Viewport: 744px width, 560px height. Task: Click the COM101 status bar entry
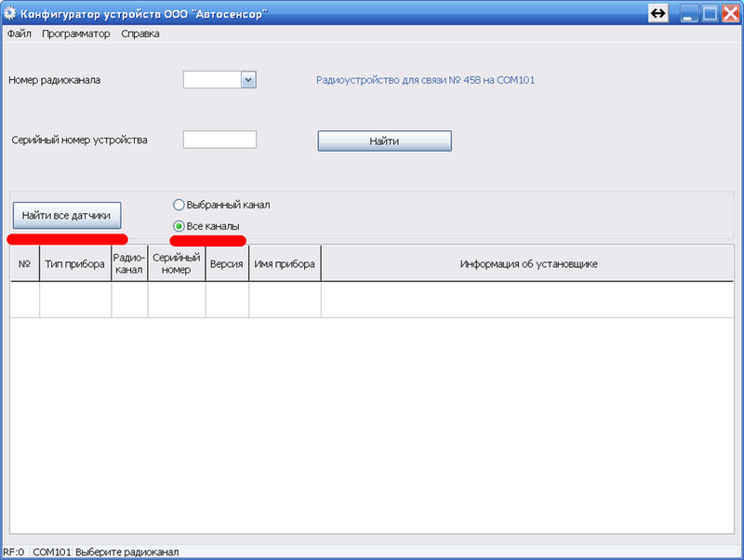(x=52, y=552)
